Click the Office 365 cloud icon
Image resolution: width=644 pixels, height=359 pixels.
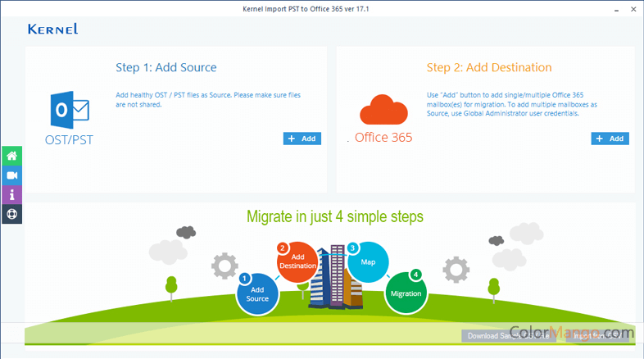(x=383, y=109)
